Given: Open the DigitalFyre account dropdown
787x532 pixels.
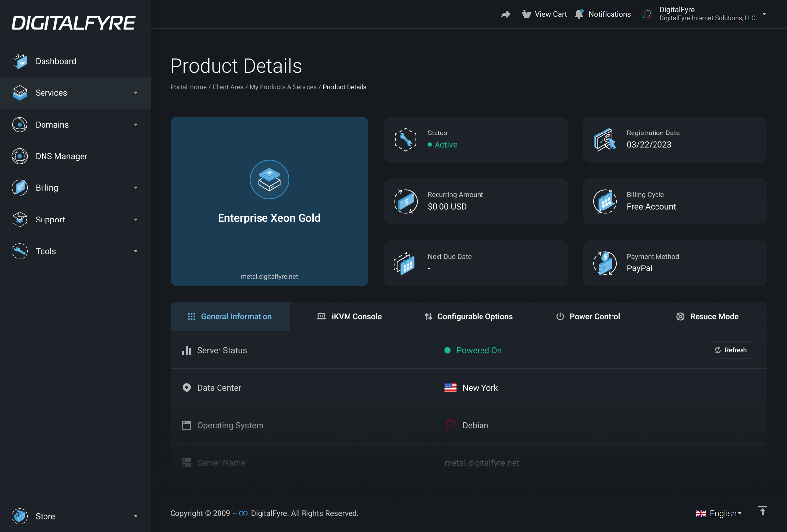Looking at the screenshot, I should 703,14.
